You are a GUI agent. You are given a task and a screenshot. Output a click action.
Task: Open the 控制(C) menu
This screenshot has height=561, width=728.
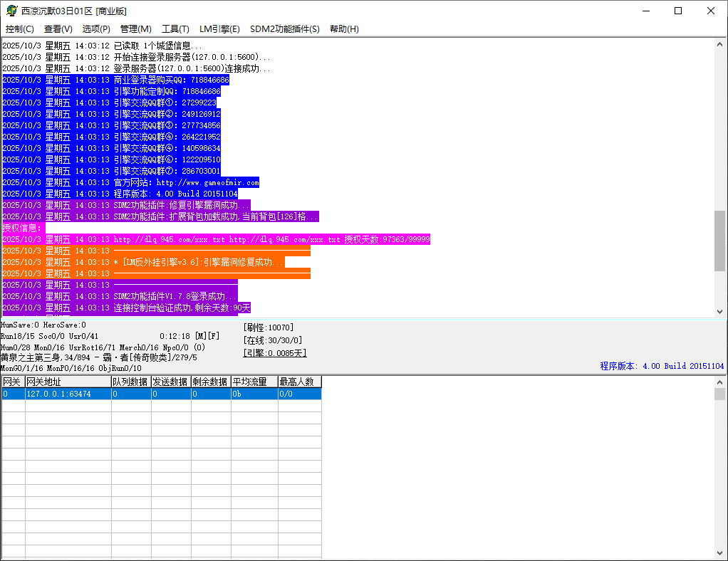tap(20, 29)
